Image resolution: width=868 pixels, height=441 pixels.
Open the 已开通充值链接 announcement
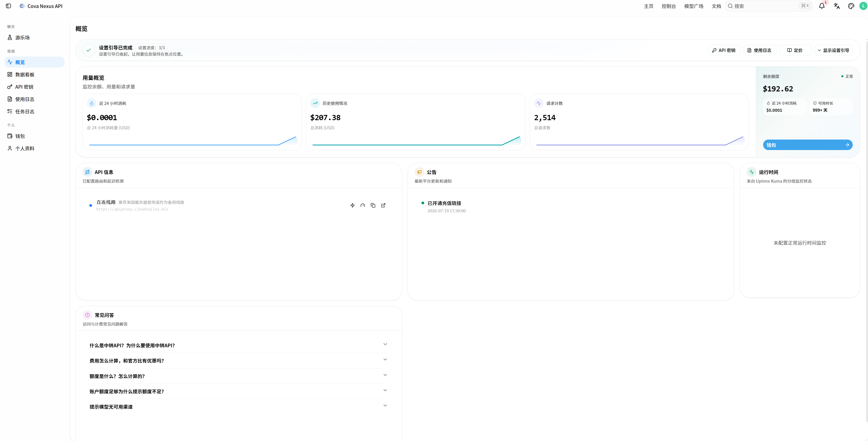(444, 203)
